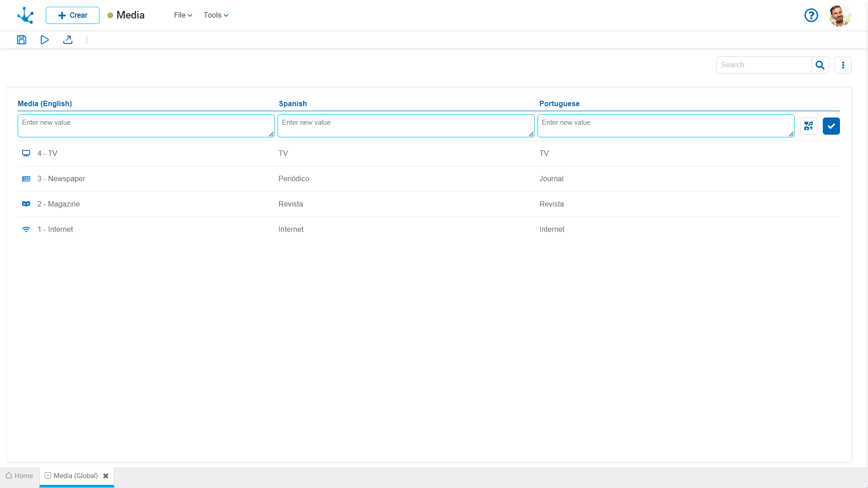
Task: Click the app logo in top-left
Action: [x=25, y=15]
